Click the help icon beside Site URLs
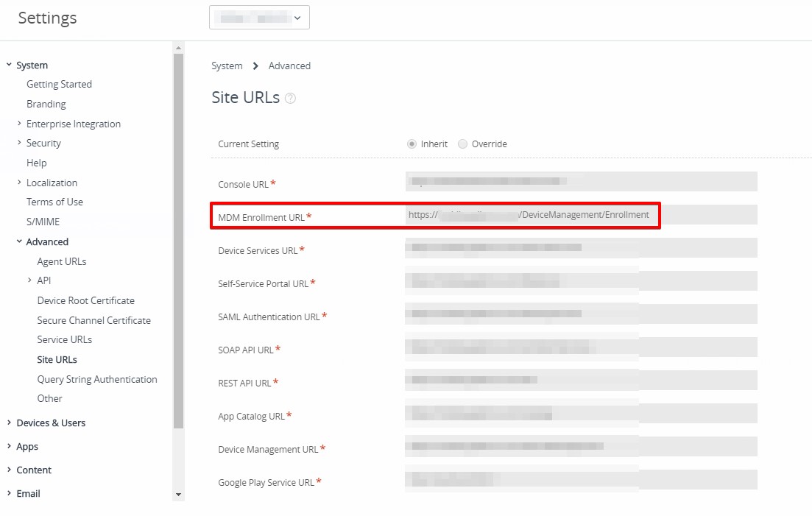Viewport: 812px width, 516px height. (x=290, y=99)
